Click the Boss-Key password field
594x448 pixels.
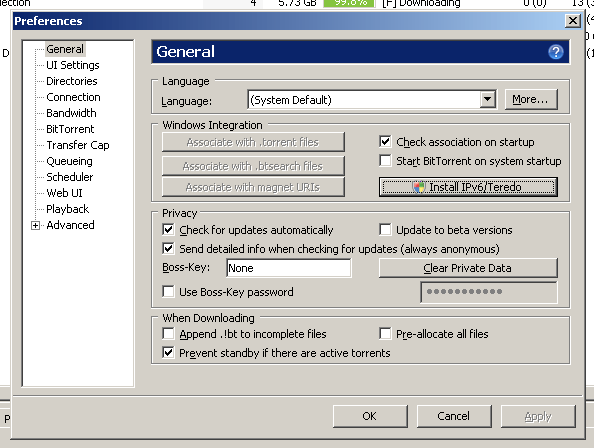click(489, 292)
